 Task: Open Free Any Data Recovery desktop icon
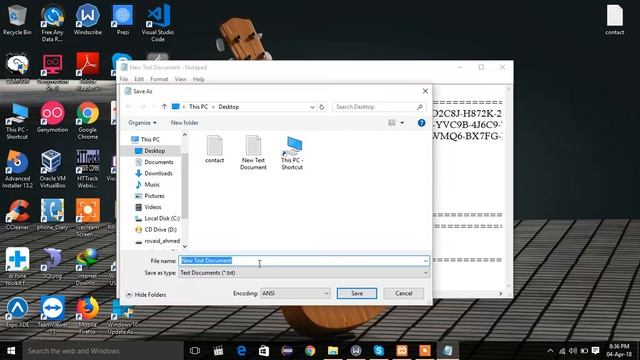[x=52, y=23]
